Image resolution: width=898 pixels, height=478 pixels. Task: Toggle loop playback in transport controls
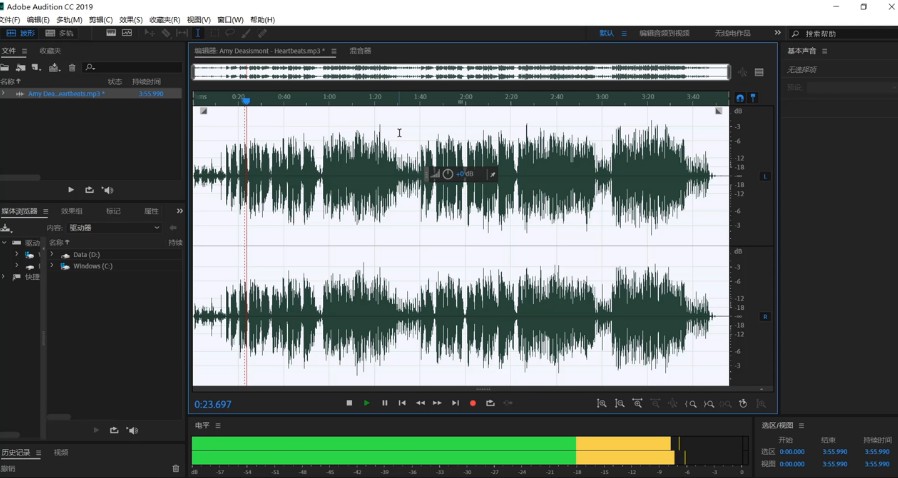490,403
